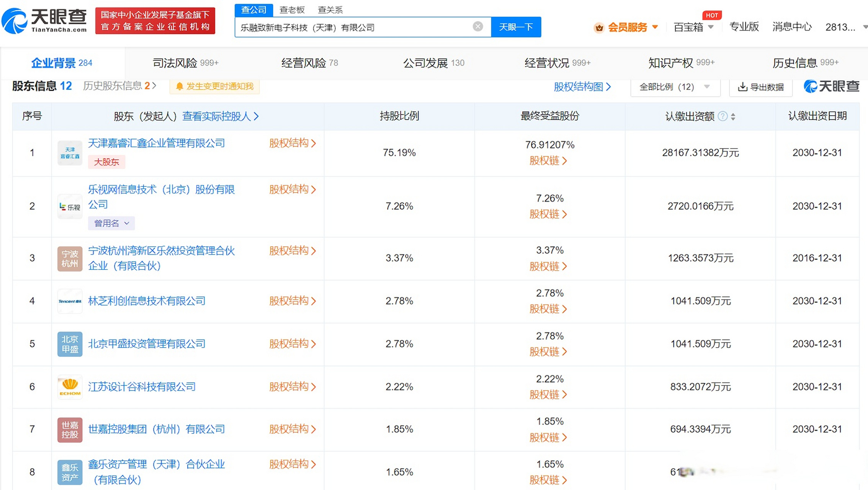Open 股权链 under 76.91207%
The width and height of the screenshot is (868, 490).
tap(548, 160)
